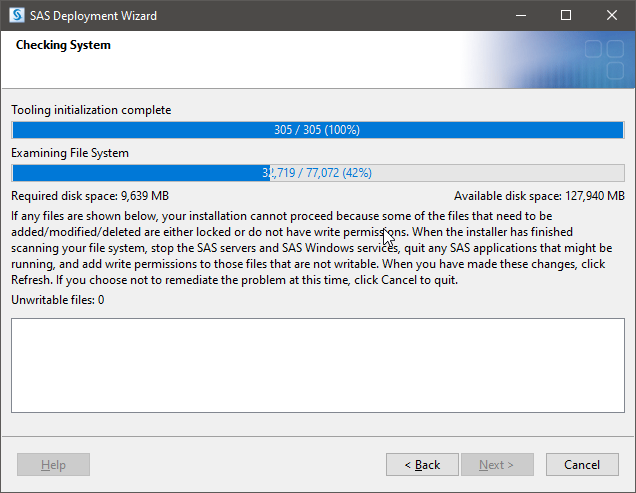Click the instruction paragraph about unwritable files
The width and height of the screenshot is (636, 493).
pos(312,248)
